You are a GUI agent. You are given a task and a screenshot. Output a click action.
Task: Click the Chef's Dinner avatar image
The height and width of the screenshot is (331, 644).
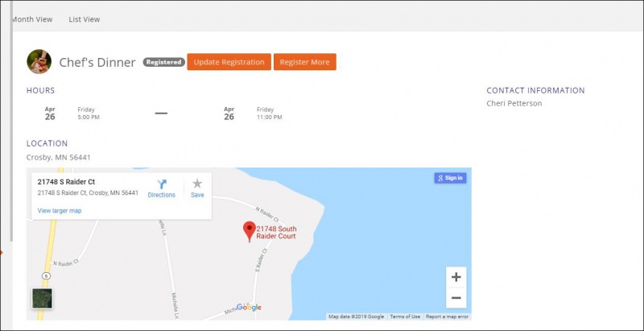coord(39,62)
